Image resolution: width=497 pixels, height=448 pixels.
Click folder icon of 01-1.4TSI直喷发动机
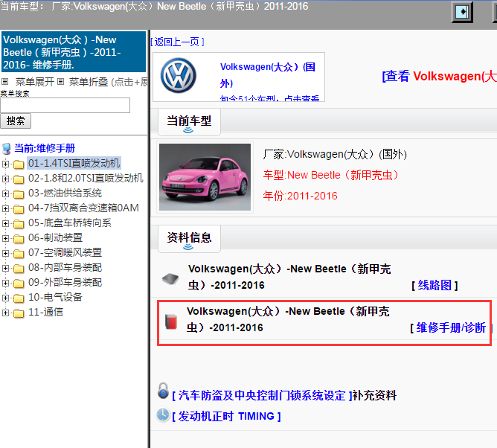pos(19,164)
